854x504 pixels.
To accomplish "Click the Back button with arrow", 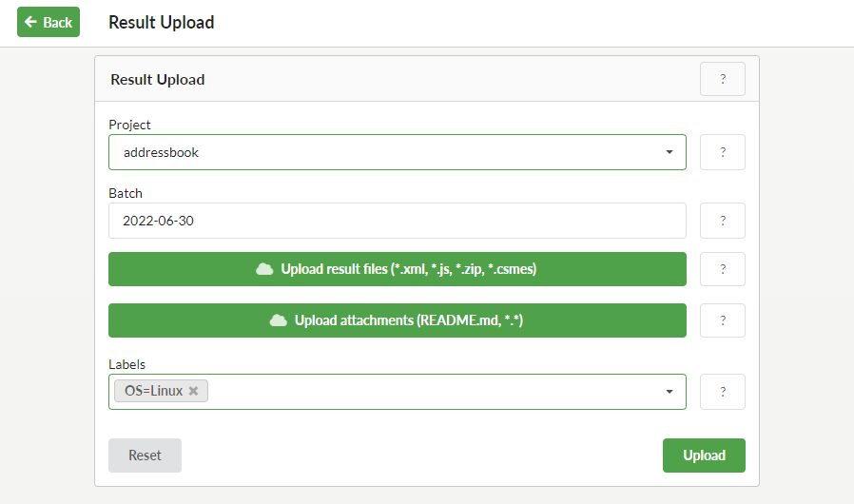I will (x=49, y=22).
